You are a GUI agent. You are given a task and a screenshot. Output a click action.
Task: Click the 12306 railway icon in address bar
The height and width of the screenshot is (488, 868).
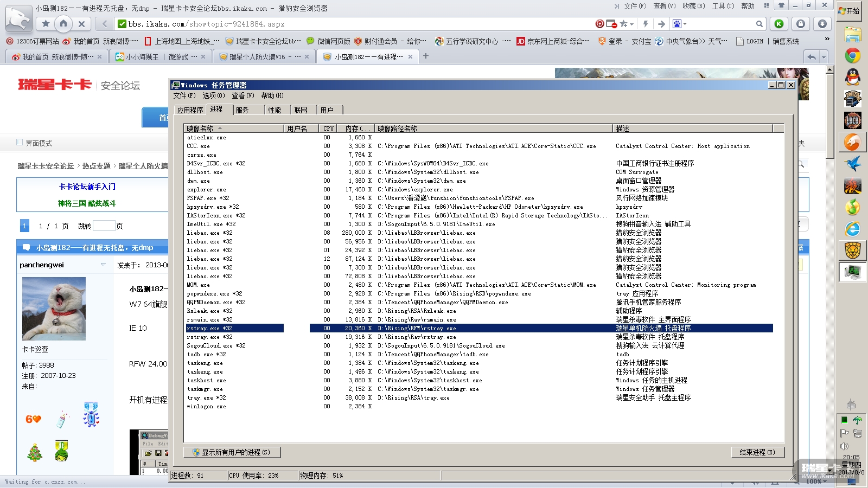click(599, 24)
